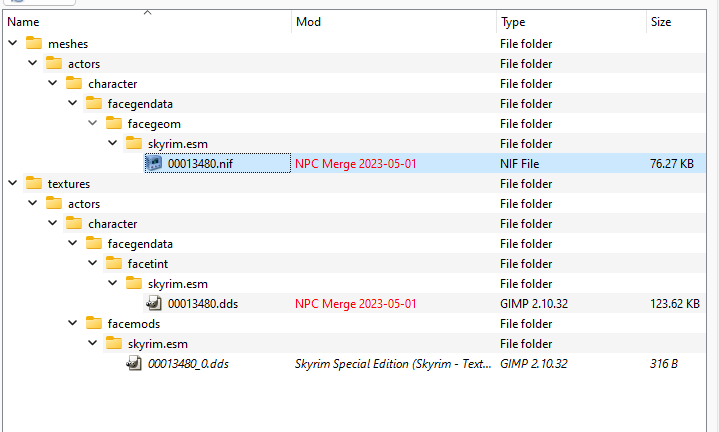Click the character folder icon under meshes
719x432 pixels.
(x=74, y=83)
